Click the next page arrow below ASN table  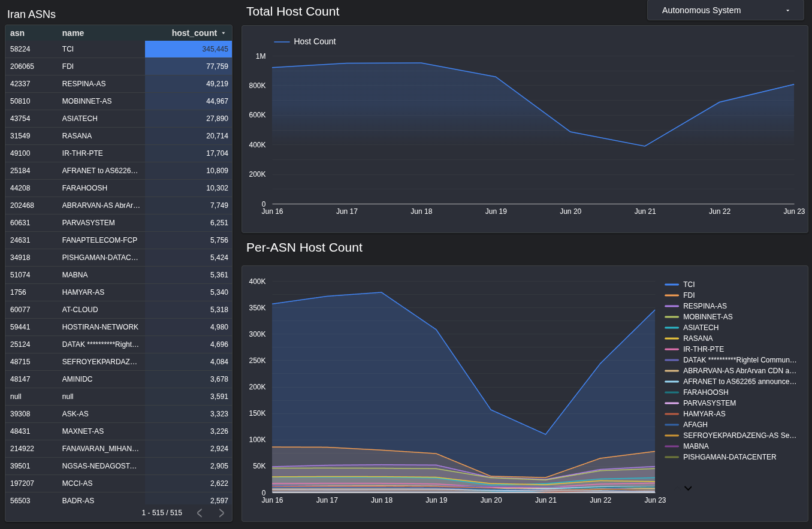[x=221, y=513]
